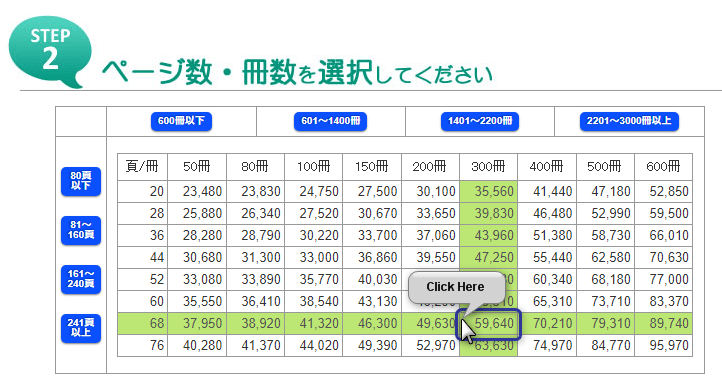Click price 33,080 in the 52-page row
722x385 pixels.
(x=197, y=280)
